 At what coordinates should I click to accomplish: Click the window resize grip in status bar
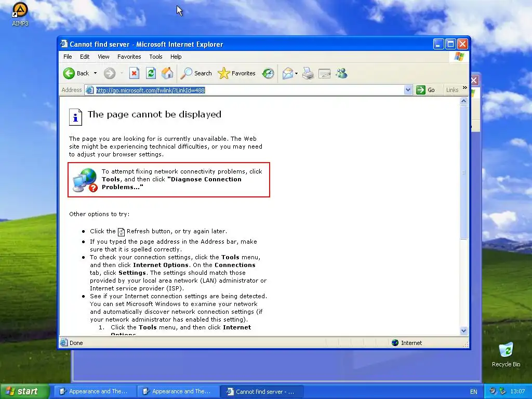[465, 345]
